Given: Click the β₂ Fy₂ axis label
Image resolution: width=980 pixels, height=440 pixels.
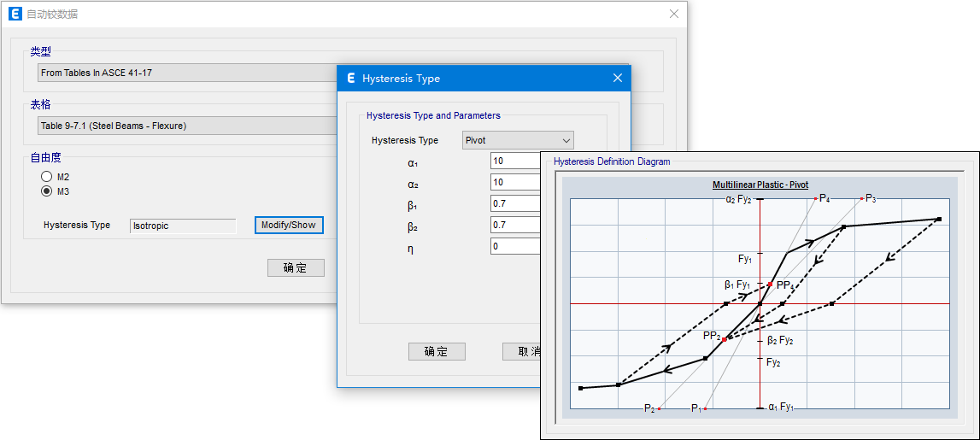Looking at the screenshot, I should 781,341.
